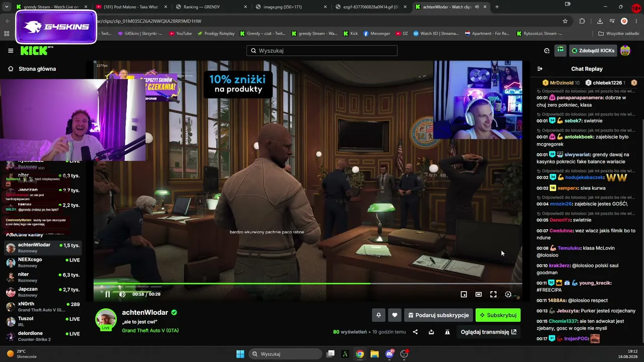Click Zdobądź KICKs button
This screenshot has height=362, width=644.
tap(593, 51)
